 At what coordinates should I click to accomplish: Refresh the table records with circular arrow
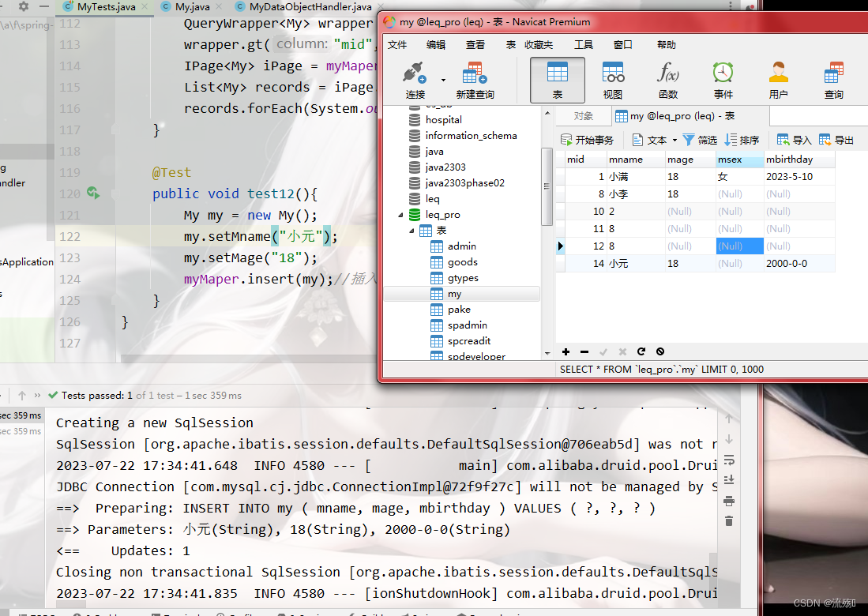tap(640, 351)
